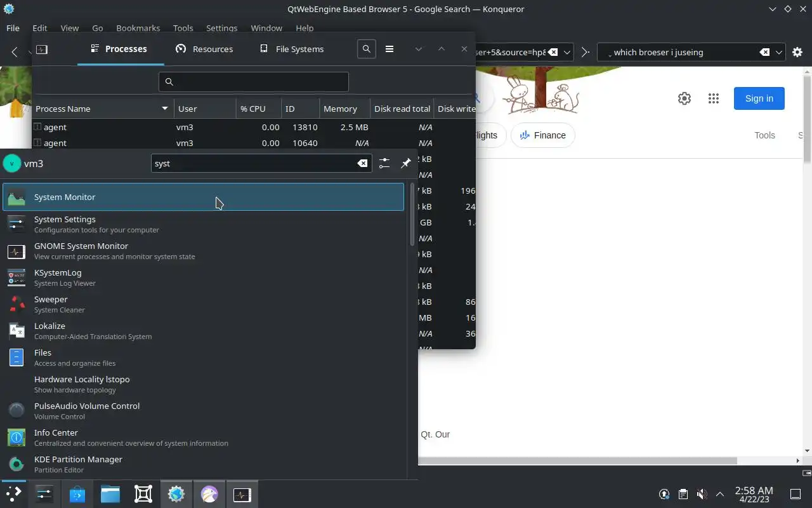Switch to Resources tab in System Monitor
This screenshot has height=508, width=812.
pos(204,49)
